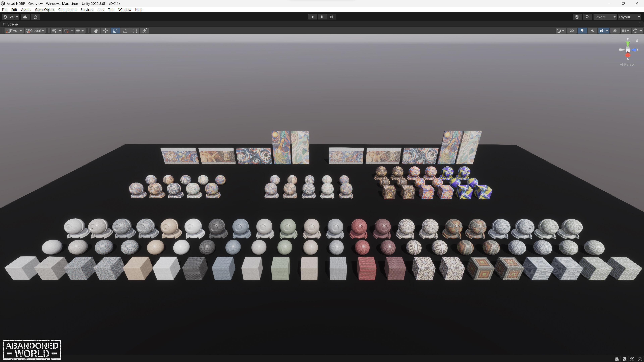Select the Hand view tool
This screenshot has height=362, width=644.
point(95,31)
